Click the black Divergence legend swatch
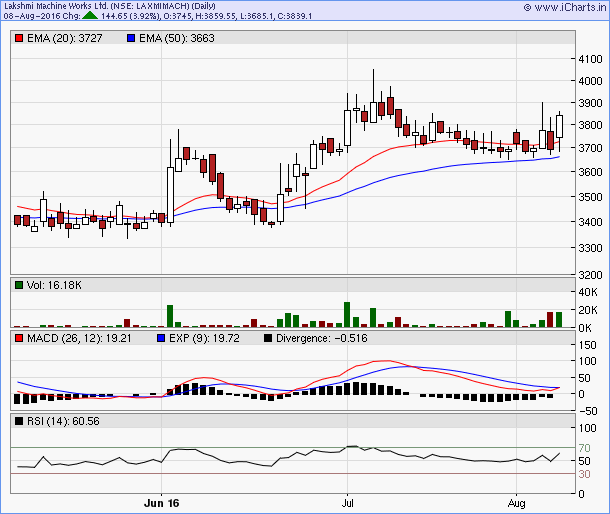 268,338
